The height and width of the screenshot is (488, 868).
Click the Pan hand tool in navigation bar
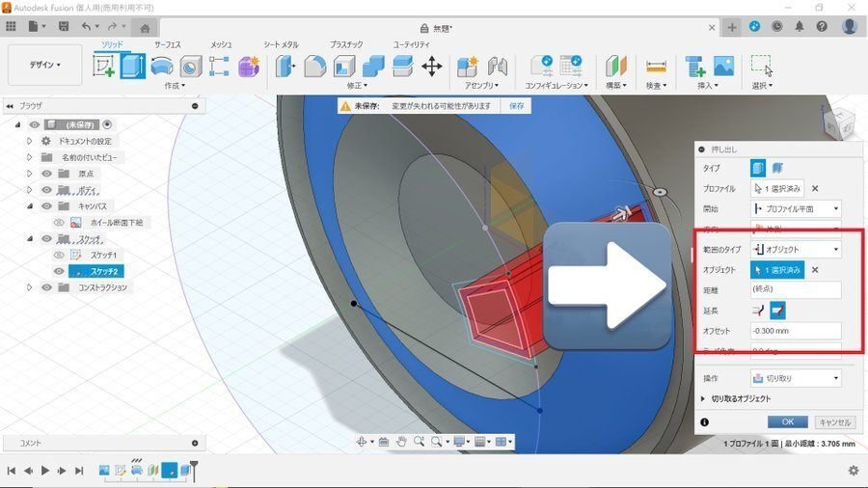(401, 441)
